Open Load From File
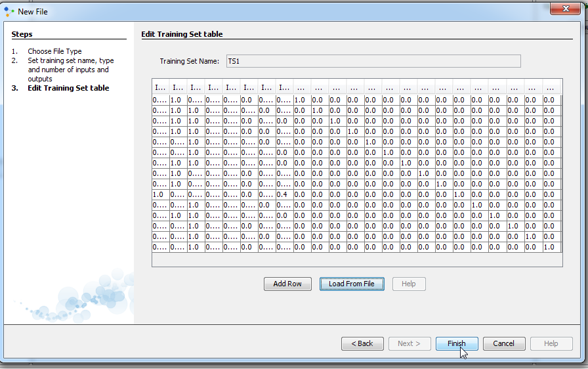This screenshot has width=588, height=369. click(x=352, y=284)
